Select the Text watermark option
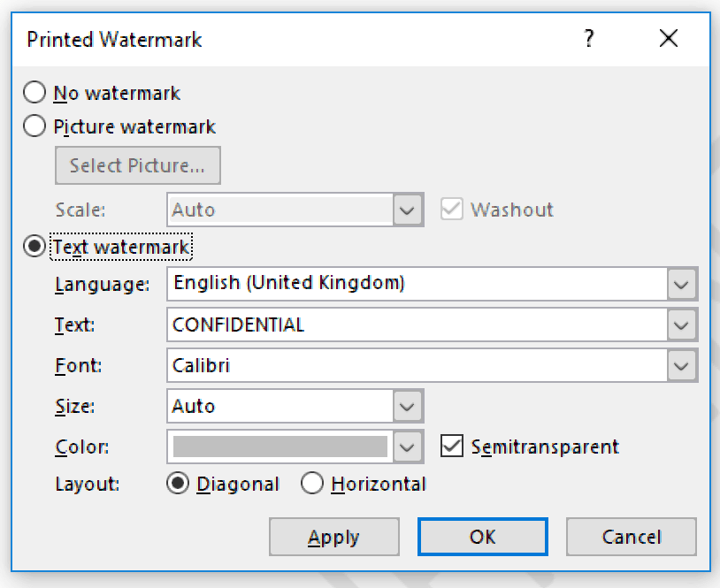 pos(33,247)
